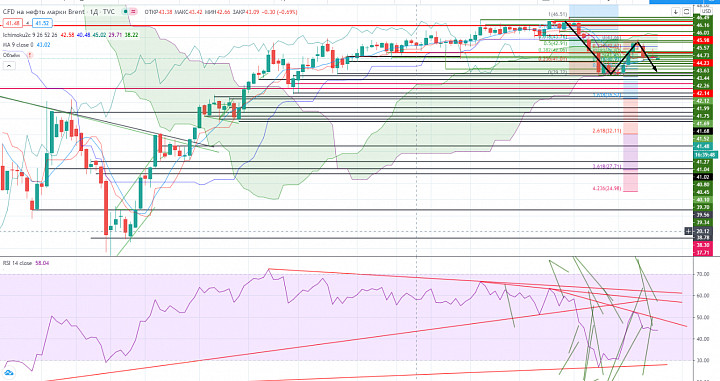Click the fullscreen chart icon
Viewport: 720px width, 381px height.
coord(686,11)
